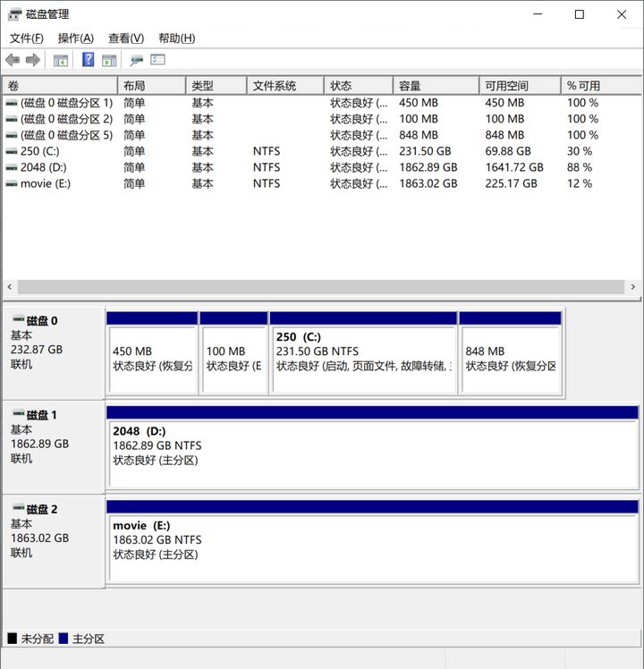Viewport: 644px width, 669px height.
Task: Click the Back arrow toolbar icon
Action: tap(13, 60)
